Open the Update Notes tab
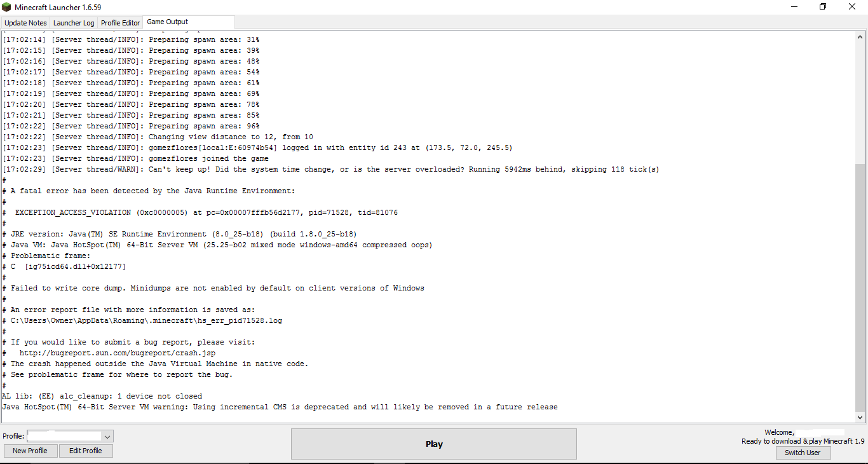Screen dimensions: 868x464 tap(25, 23)
